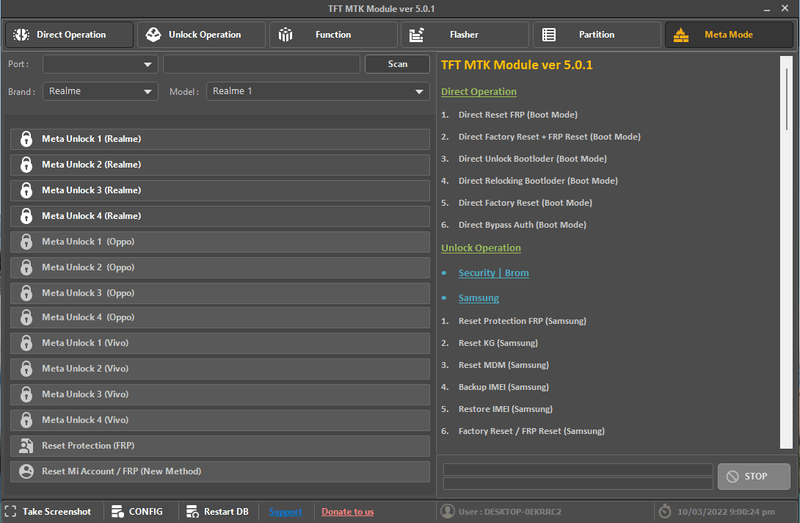Switch to the Direct Operation tab

(69, 35)
